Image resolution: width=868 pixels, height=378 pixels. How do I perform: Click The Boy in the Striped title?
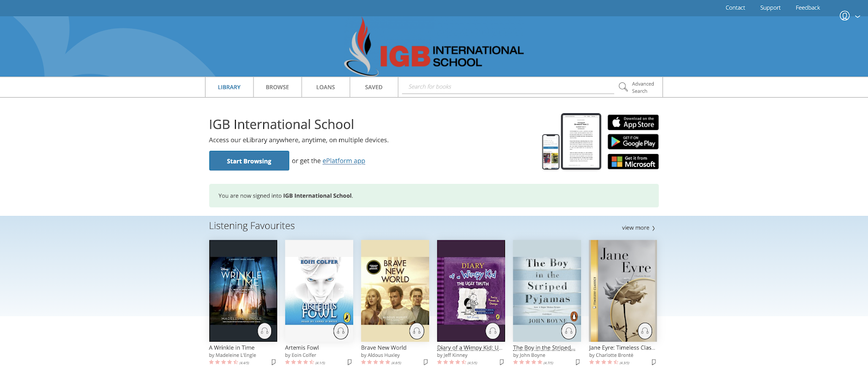click(x=544, y=348)
